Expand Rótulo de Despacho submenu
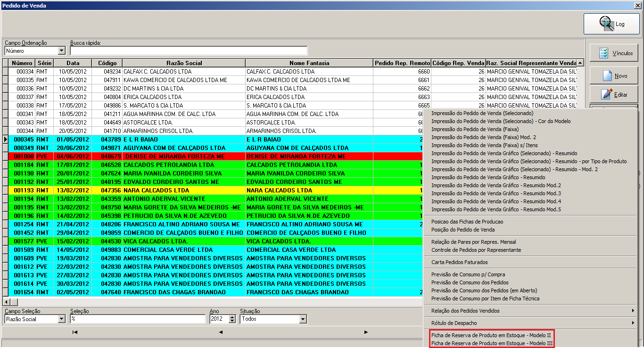Screen dimensions: 644x348 (533, 323)
